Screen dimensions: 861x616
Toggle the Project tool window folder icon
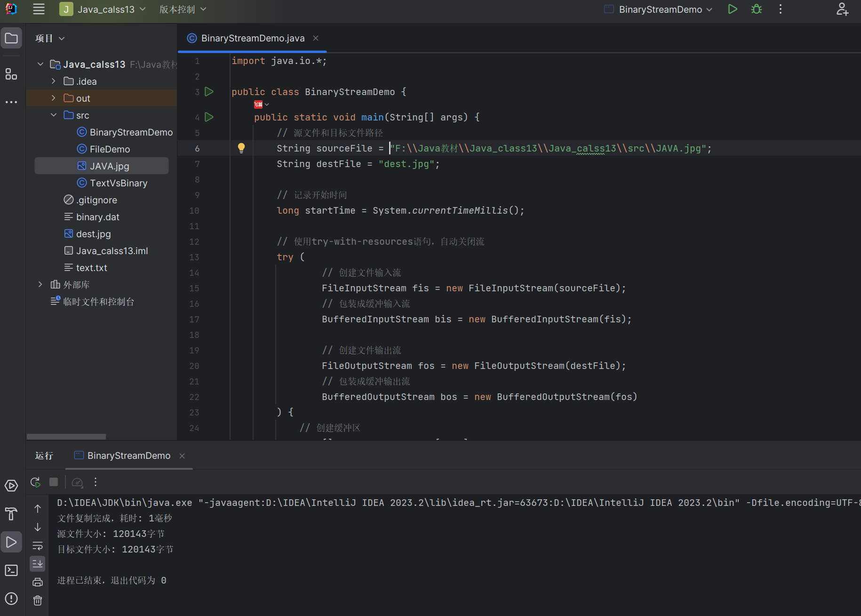pyautogui.click(x=11, y=38)
